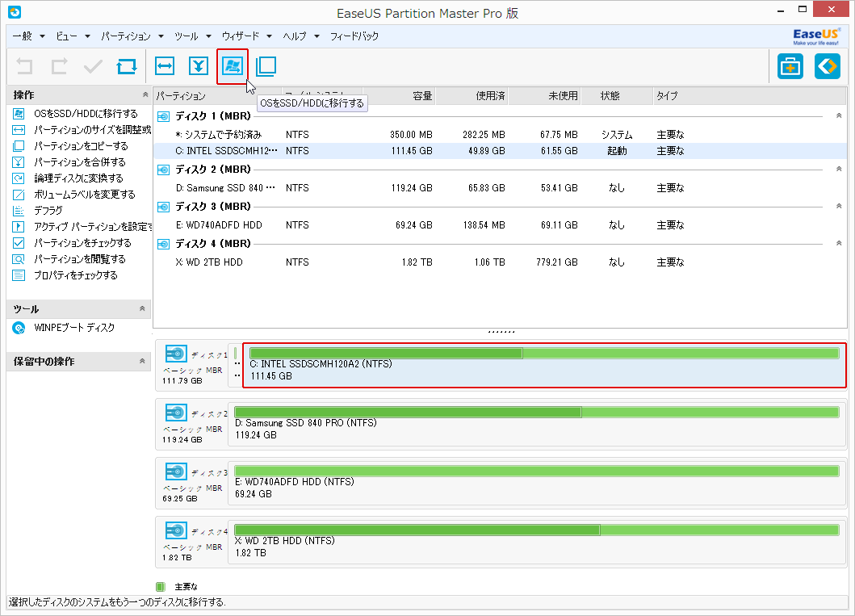Image resolution: width=855 pixels, height=616 pixels.
Task: Click the ディスク4 icon in disk map
Action: (176, 530)
